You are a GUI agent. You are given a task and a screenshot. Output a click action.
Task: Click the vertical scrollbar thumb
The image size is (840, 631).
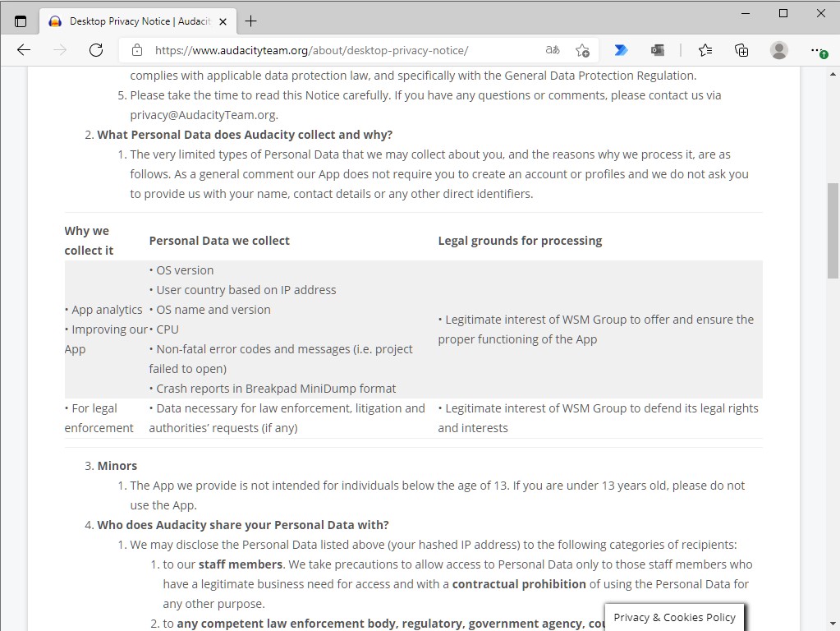(833, 231)
